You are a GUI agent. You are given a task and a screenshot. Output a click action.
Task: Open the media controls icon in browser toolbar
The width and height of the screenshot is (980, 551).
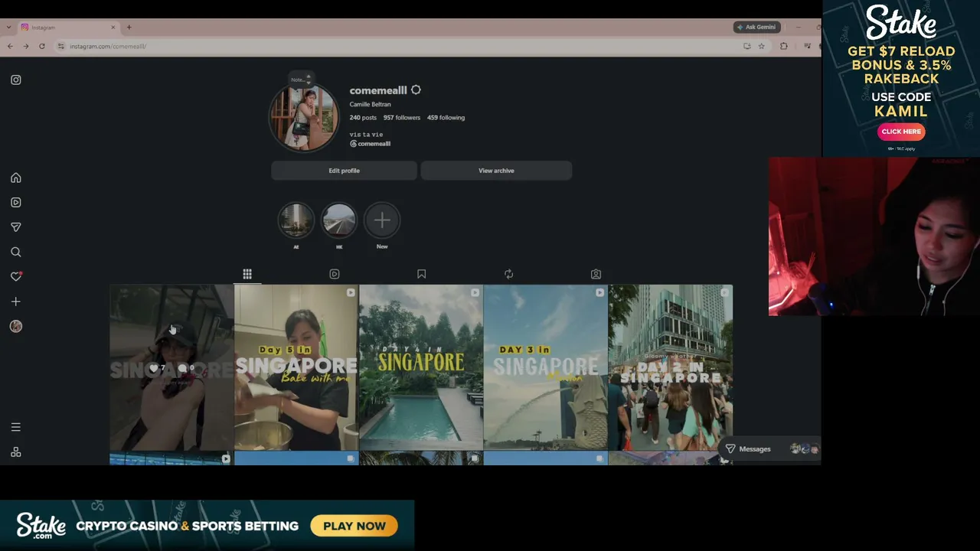pyautogui.click(x=807, y=46)
